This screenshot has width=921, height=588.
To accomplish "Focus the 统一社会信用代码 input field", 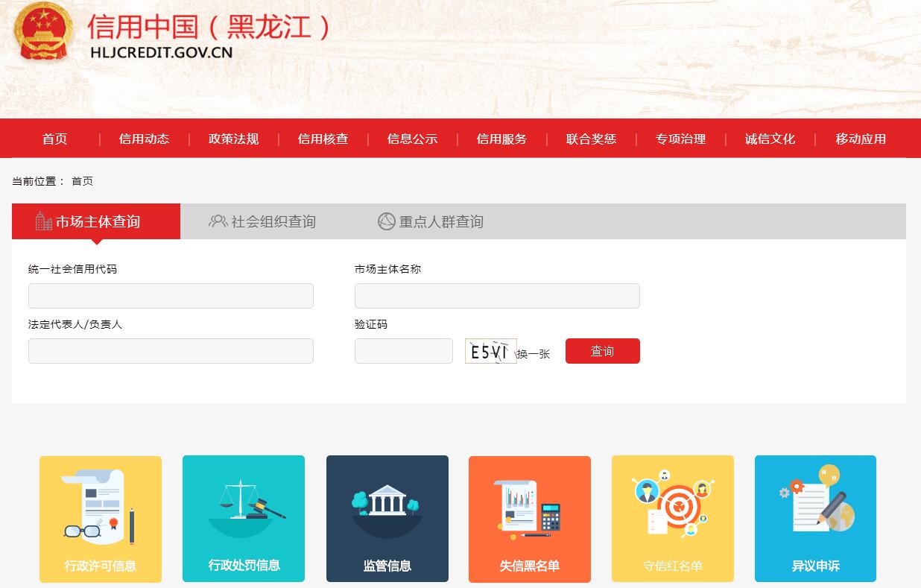I will [x=171, y=296].
